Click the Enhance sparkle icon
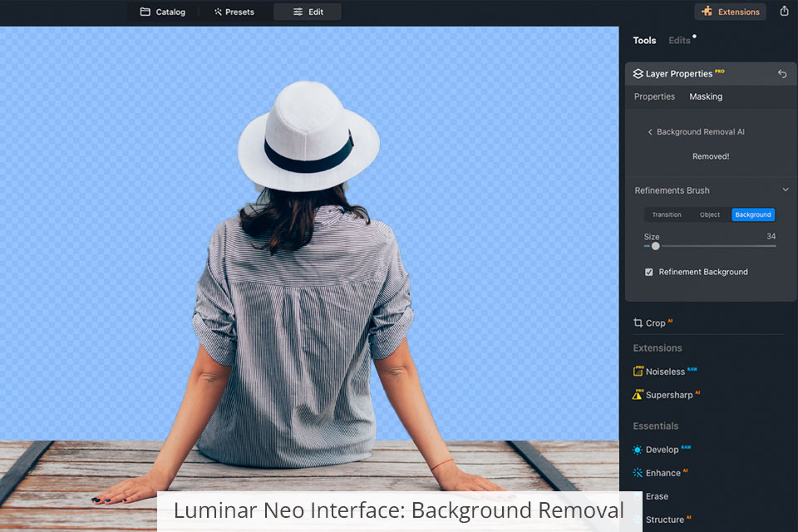The image size is (798, 532). click(638, 473)
